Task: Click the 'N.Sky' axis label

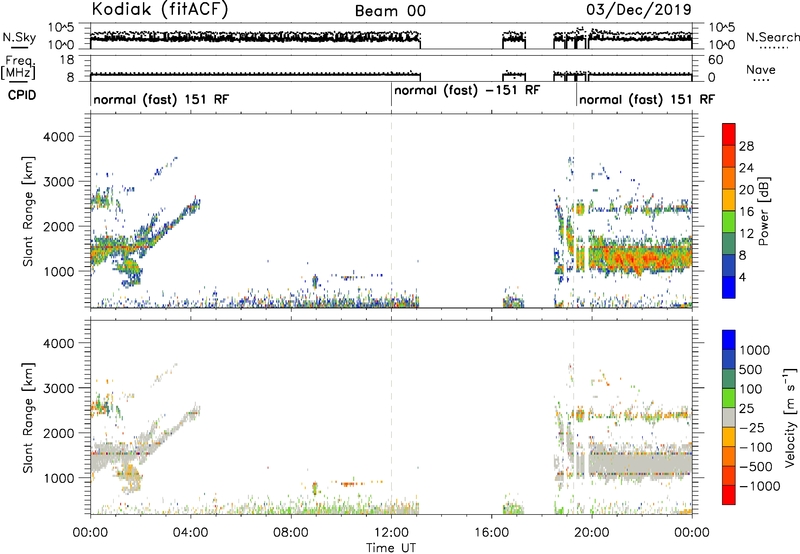Action: 19,37
